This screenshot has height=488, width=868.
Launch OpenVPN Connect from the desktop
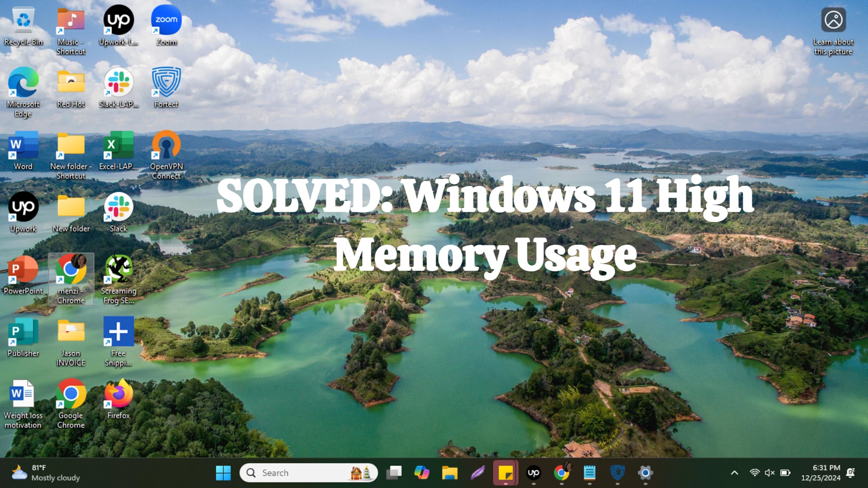tap(166, 146)
